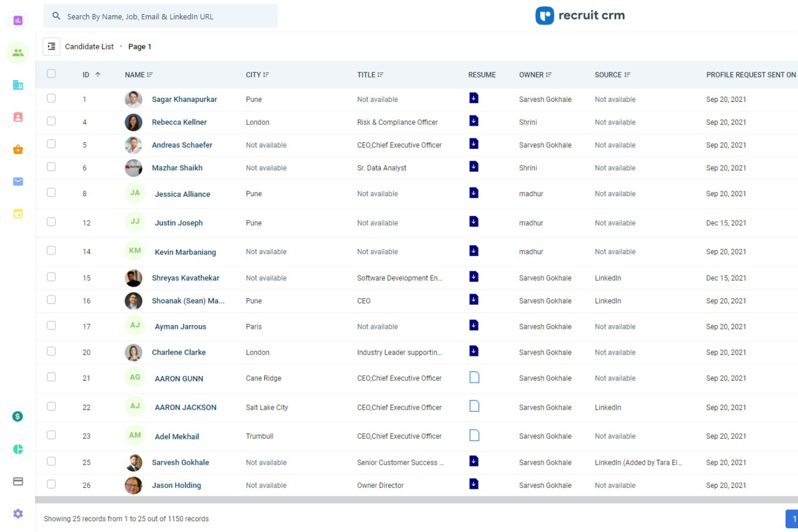Toggle the candidate list side panel button
Screen dimensions: 798x532
pyautogui.click(x=51, y=47)
